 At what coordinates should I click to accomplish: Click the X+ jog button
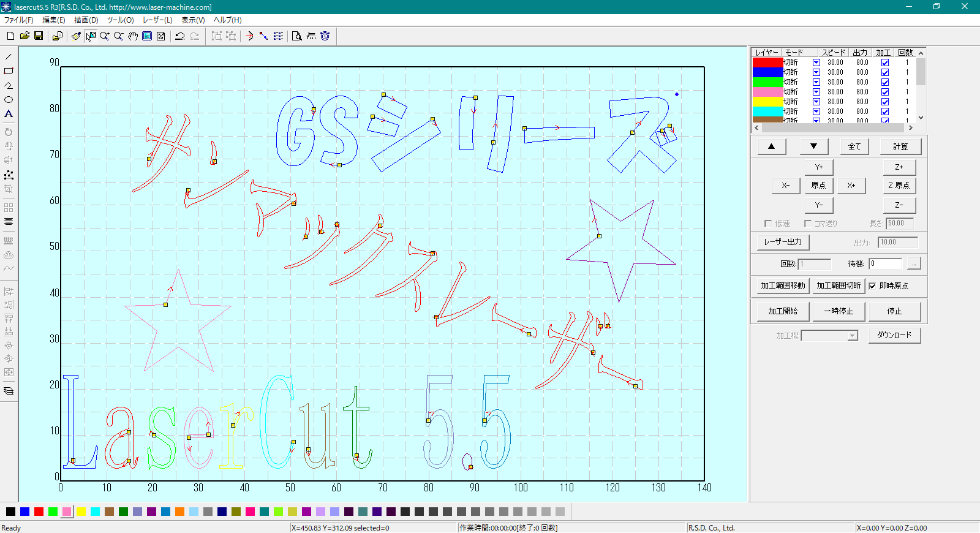pos(851,186)
